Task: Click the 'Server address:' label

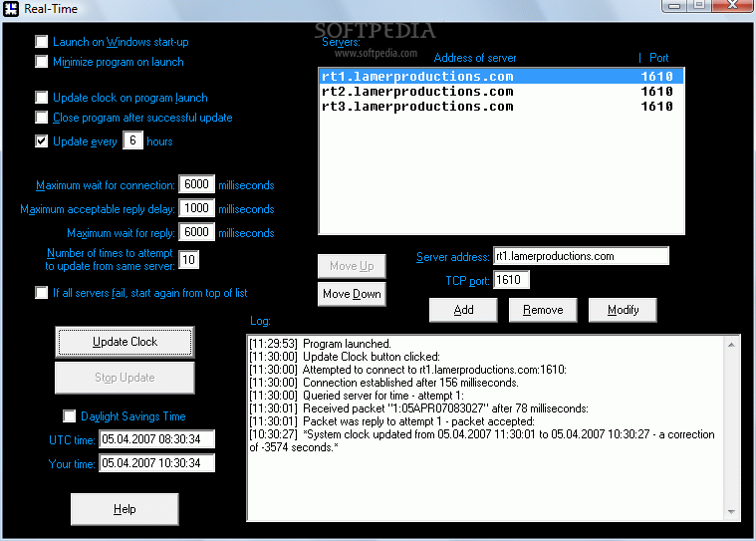Action: [453, 257]
